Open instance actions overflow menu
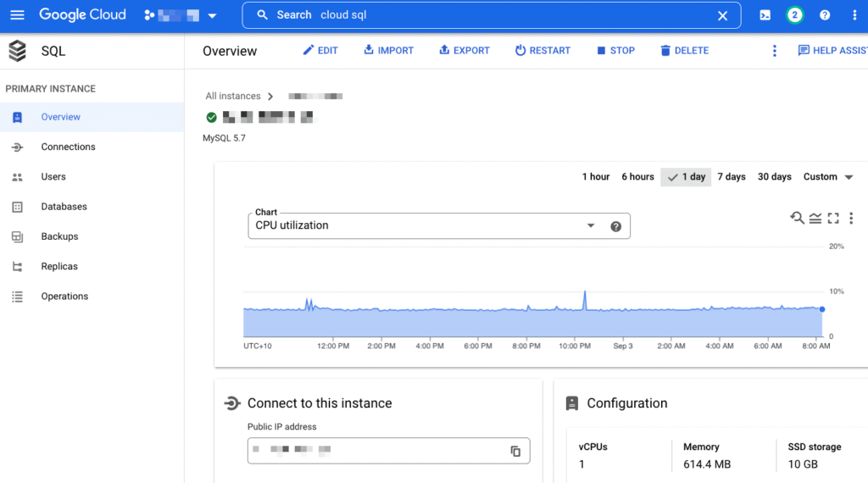 [775, 51]
